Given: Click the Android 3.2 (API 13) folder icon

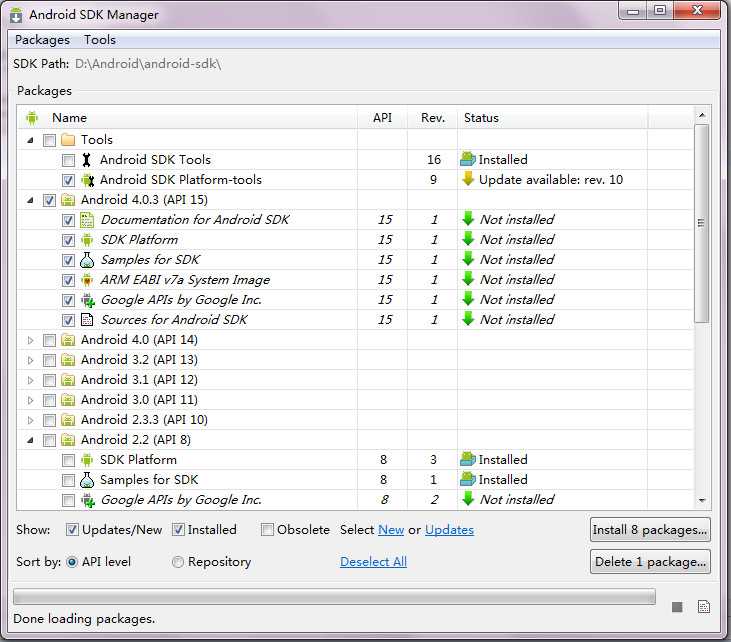Looking at the screenshot, I should tap(68, 360).
